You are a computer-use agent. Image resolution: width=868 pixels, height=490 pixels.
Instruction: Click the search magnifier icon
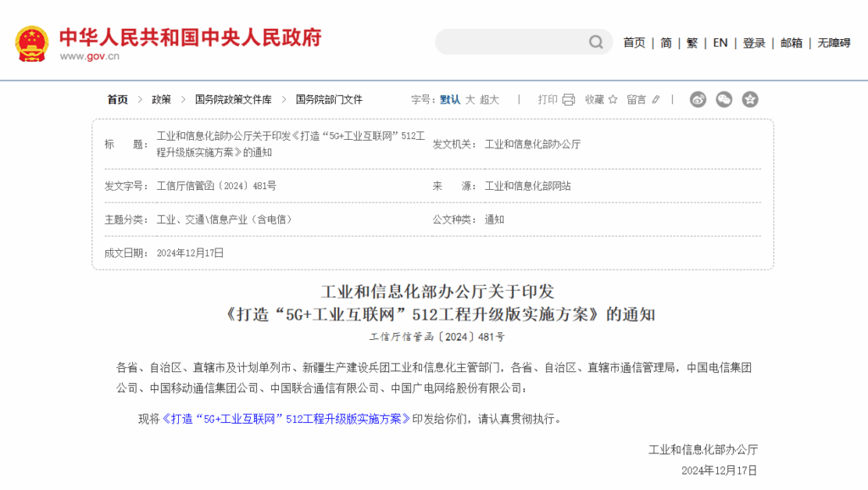(596, 42)
